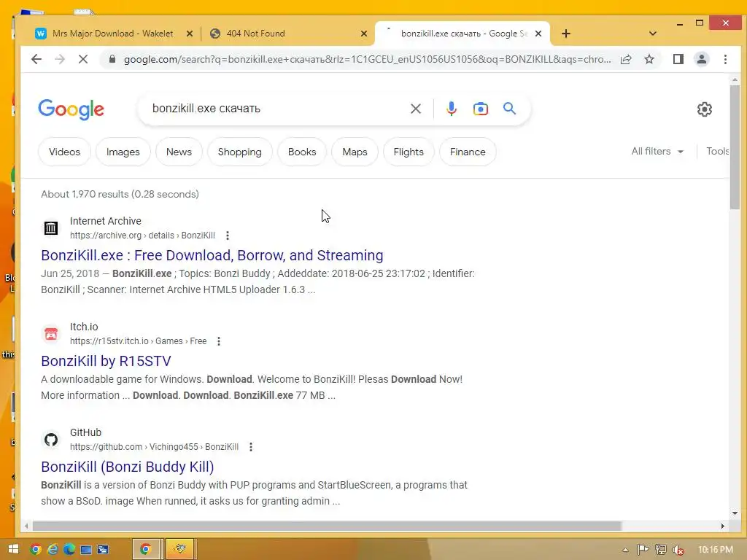Filter results by News
Image resolution: width=747 pixels, height=560 pixels.
179,152
